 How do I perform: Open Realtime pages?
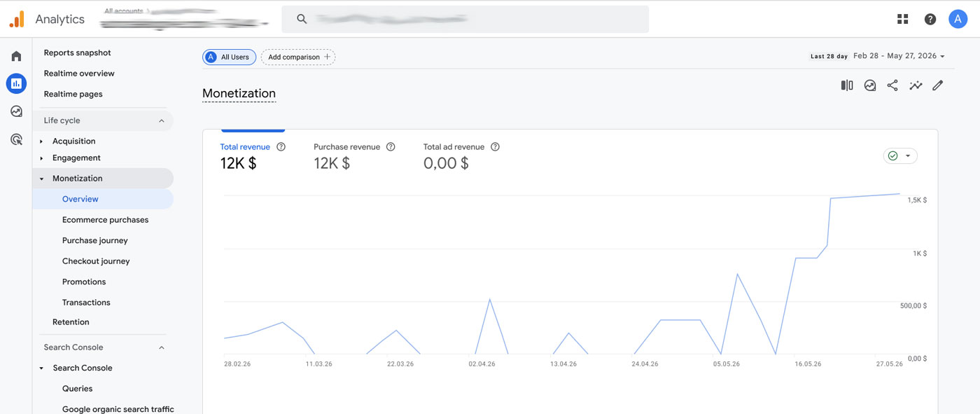tap(73, 94)
